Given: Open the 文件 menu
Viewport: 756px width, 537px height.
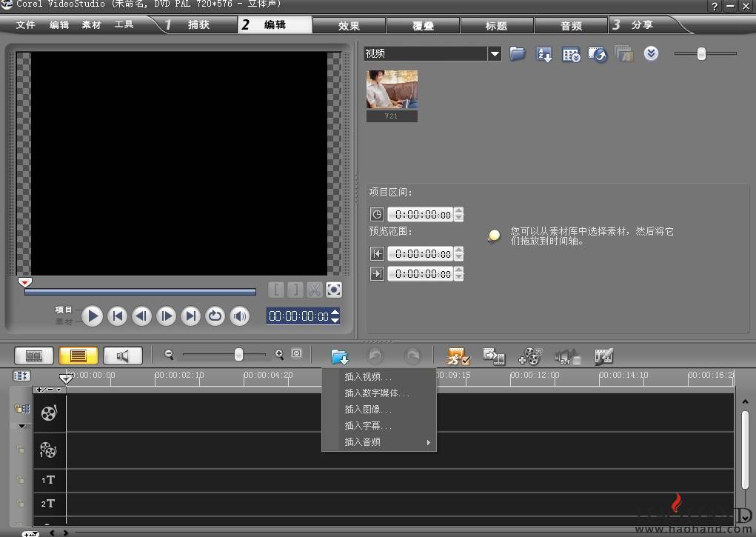Looking at the screenshot, I should (25, 24).
